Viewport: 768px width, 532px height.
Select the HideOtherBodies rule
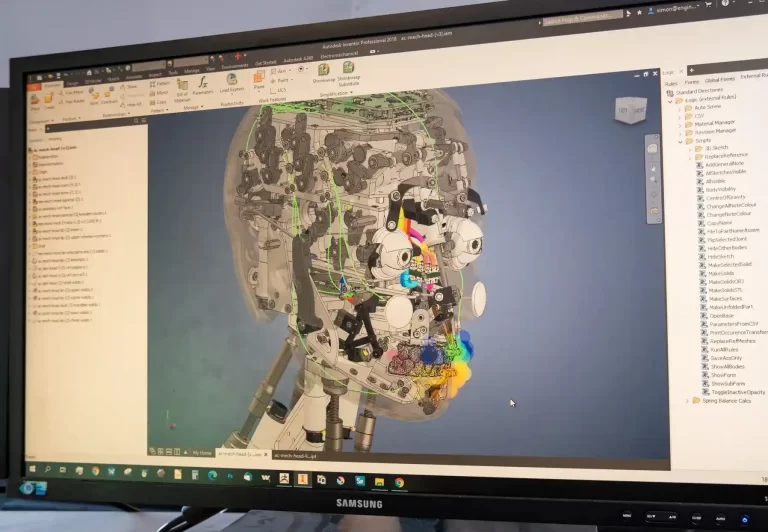[722, 248]
